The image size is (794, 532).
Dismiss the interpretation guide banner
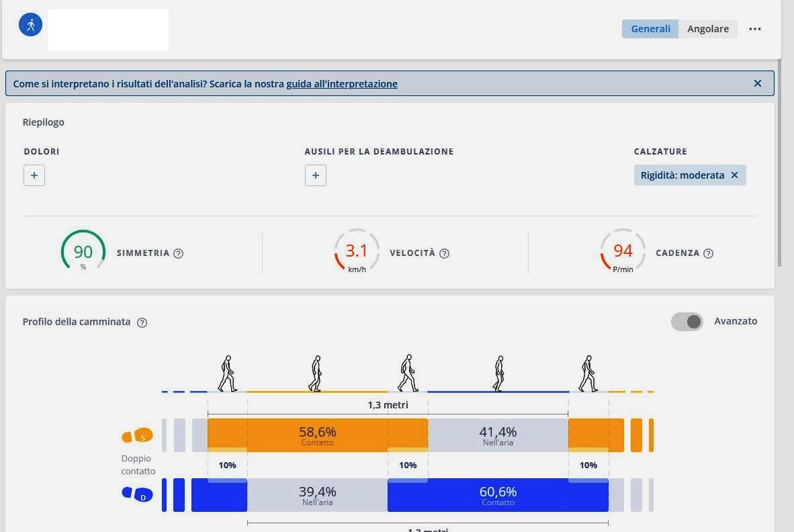point(758,83)
